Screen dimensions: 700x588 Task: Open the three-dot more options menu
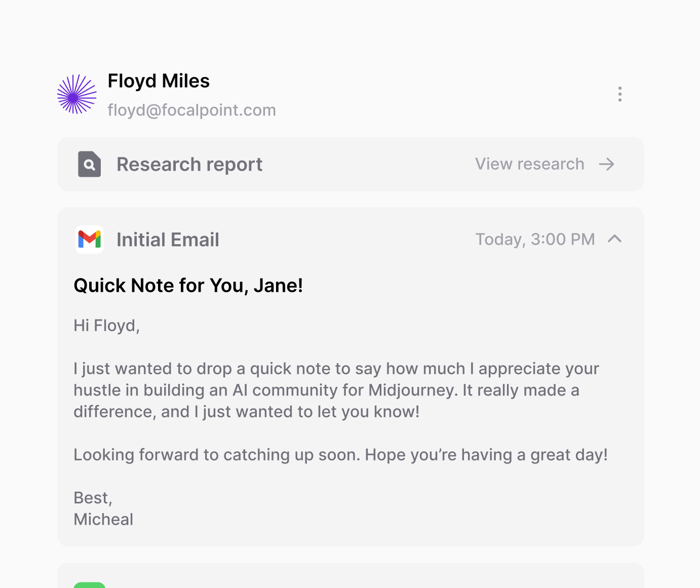[619, 94]
